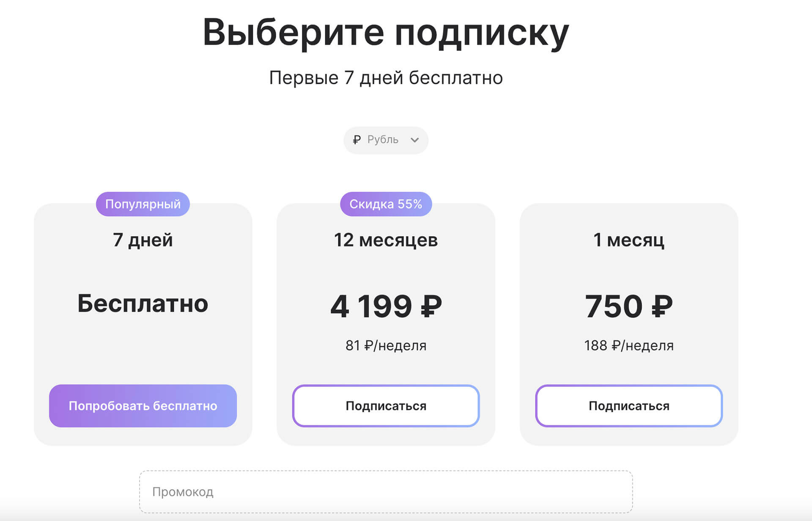Click Подписаться for the 1 месяц plan
The image size is (812, 521).
point(628,405)
